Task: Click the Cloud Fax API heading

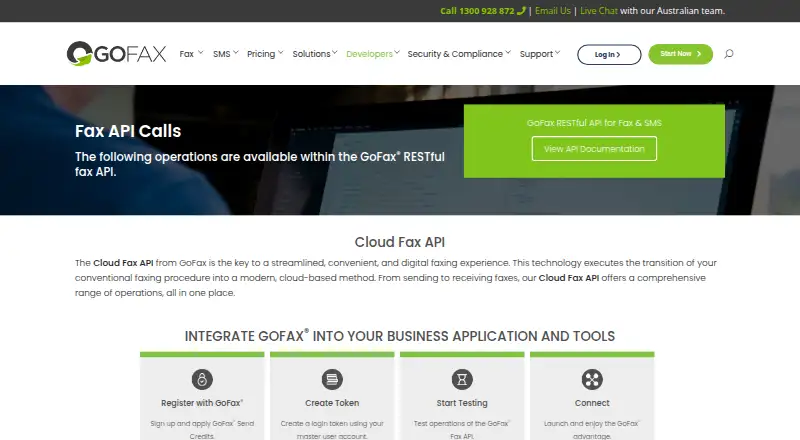Action: (400, 242)
